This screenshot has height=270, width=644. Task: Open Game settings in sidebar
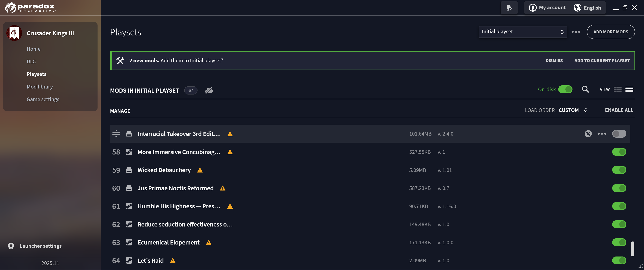pos(43,99)
